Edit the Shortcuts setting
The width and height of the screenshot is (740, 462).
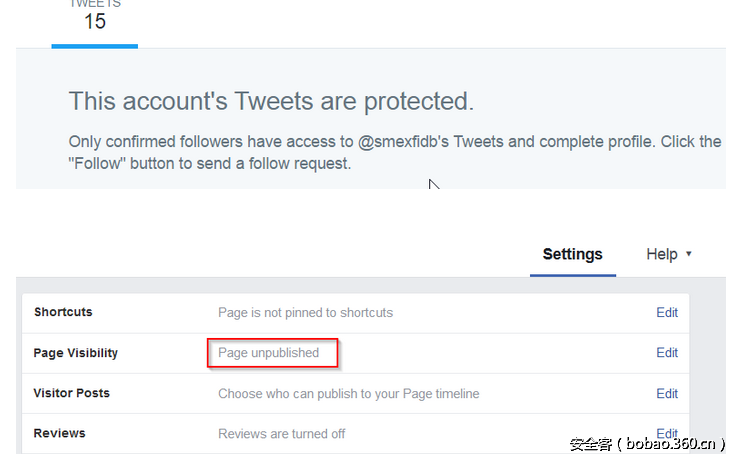[x=667, y=312]
